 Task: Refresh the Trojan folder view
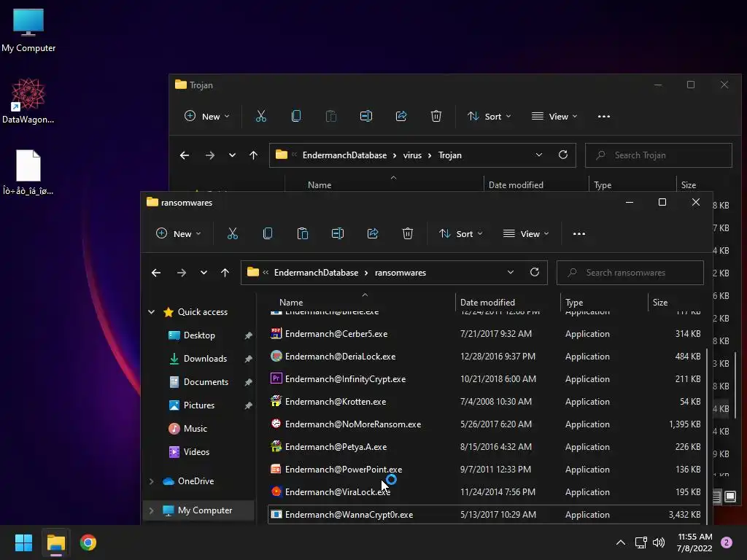coord(563,155)
